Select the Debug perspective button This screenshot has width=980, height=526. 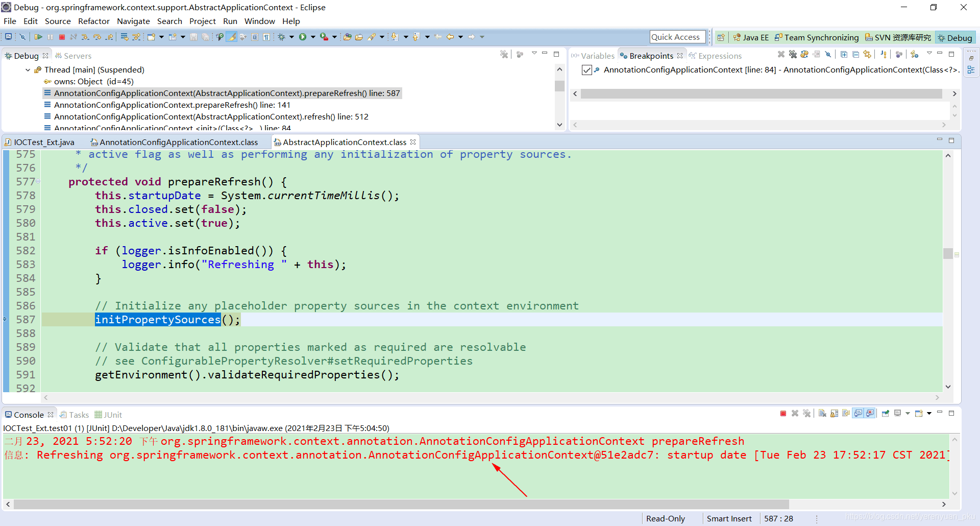point(955,37)
